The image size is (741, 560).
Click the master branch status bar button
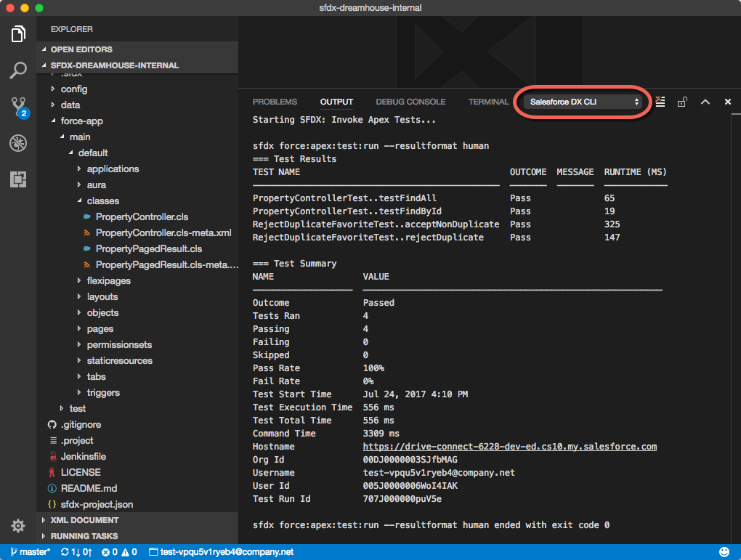click(30, 552)
